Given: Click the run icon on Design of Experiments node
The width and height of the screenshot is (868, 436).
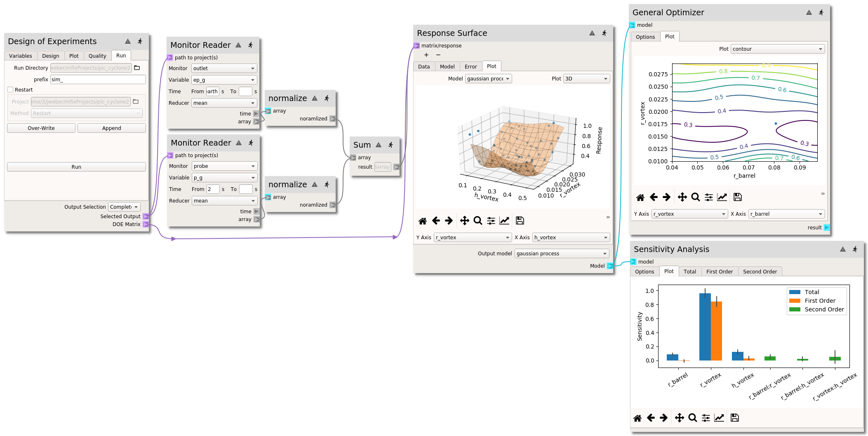Looking at the screenshot, I should [x=140, y=41].
